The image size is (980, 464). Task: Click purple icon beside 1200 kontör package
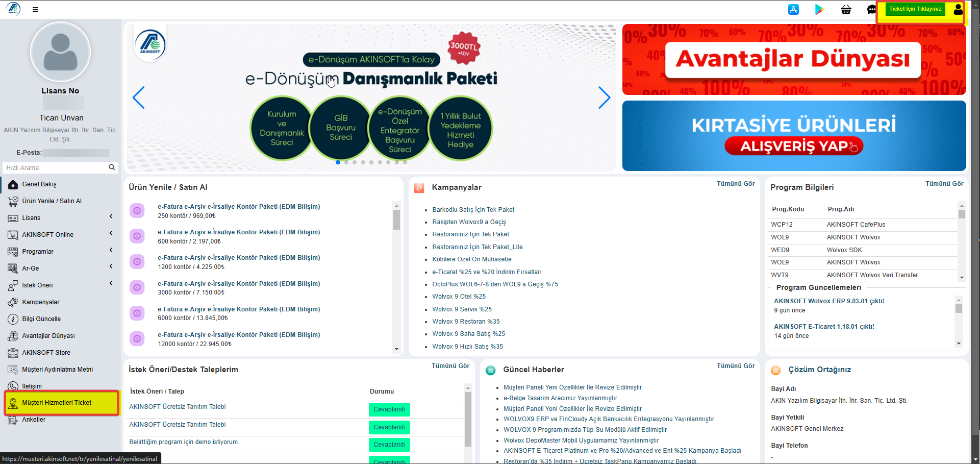click(137, 261)
